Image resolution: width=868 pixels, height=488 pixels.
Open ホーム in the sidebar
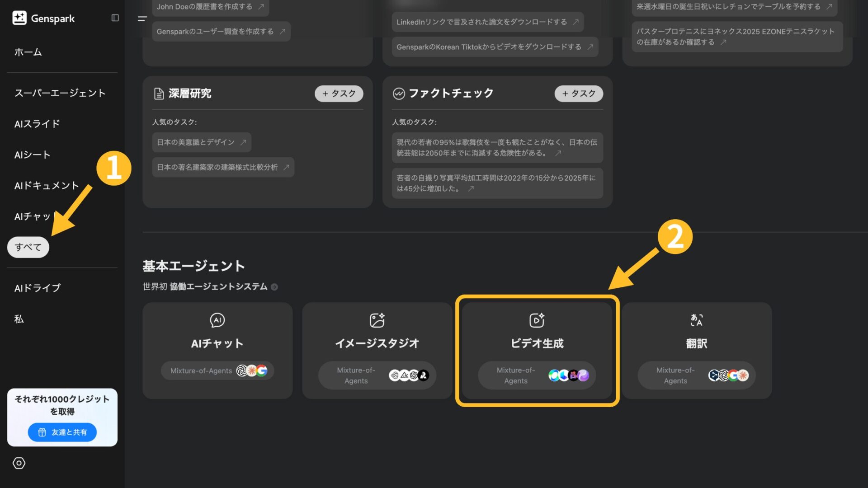coord(28,52)
